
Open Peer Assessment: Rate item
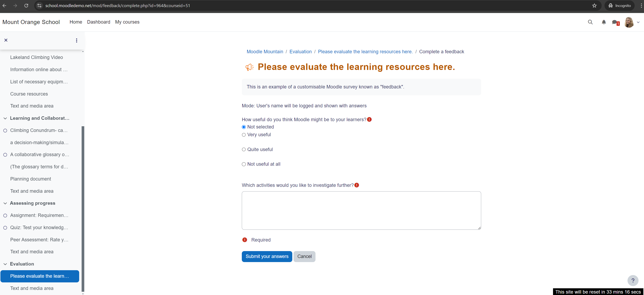click(x=39, y=240)
